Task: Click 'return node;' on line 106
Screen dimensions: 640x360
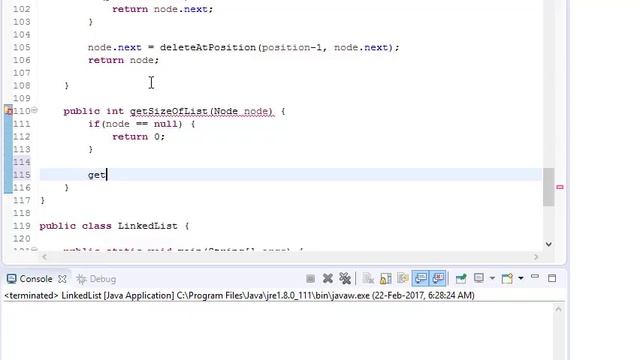Action: pos(123,60)
